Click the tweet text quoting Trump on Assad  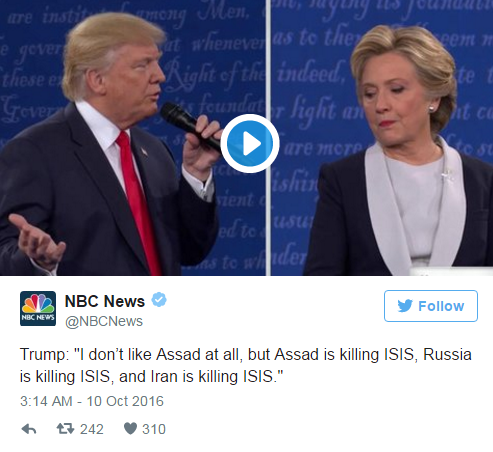point(246,365)
